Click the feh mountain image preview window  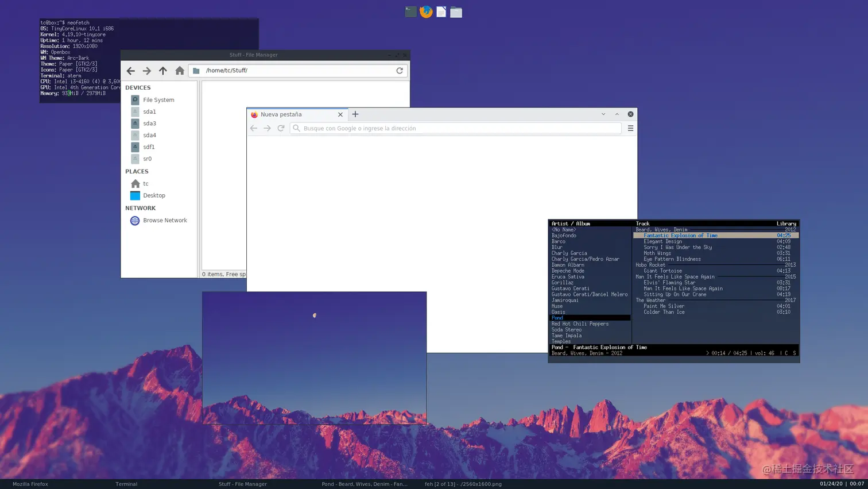click(314, 358)
